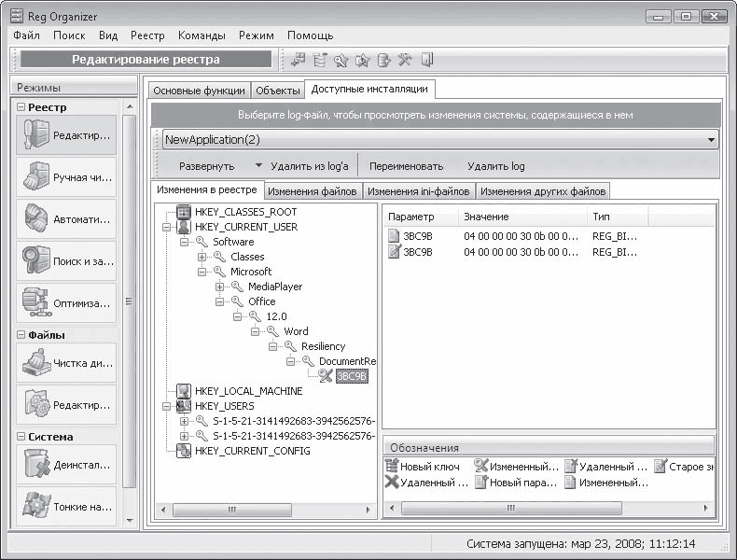Switch to the Основные функции tab

197,91
